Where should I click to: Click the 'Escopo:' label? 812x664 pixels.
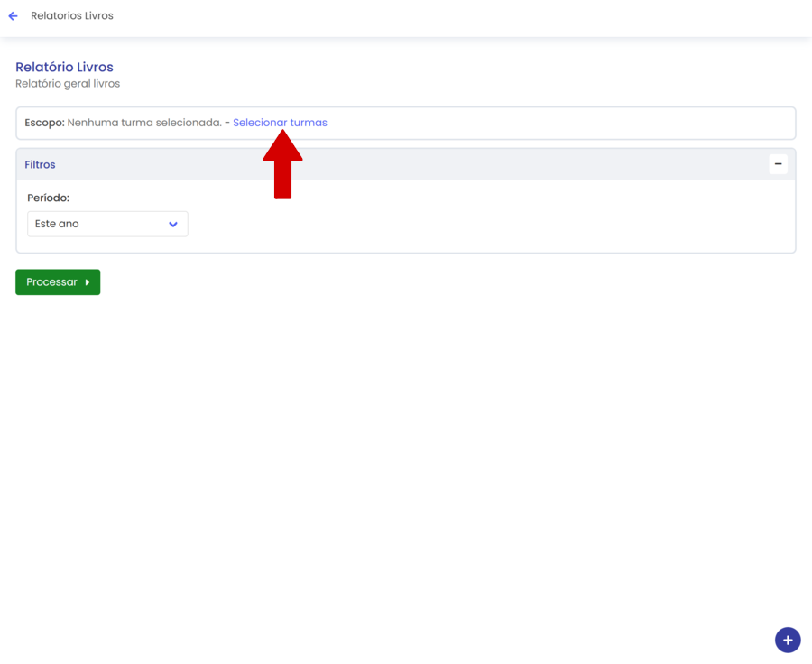(44, 123)
